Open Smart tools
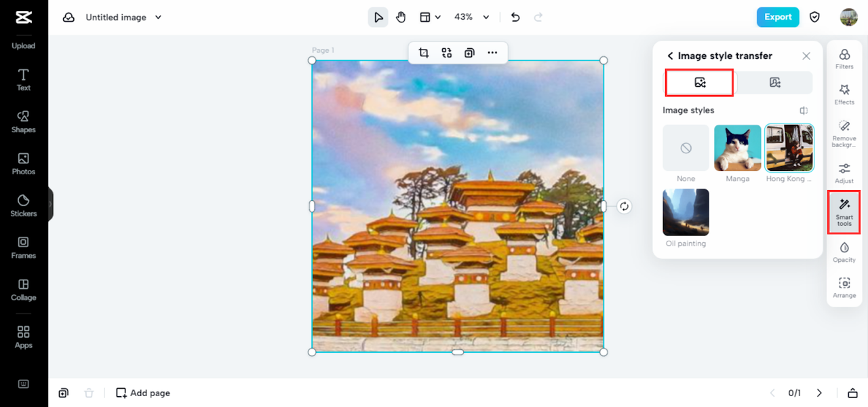Viewport: 868px width, 407px height. 844,212
